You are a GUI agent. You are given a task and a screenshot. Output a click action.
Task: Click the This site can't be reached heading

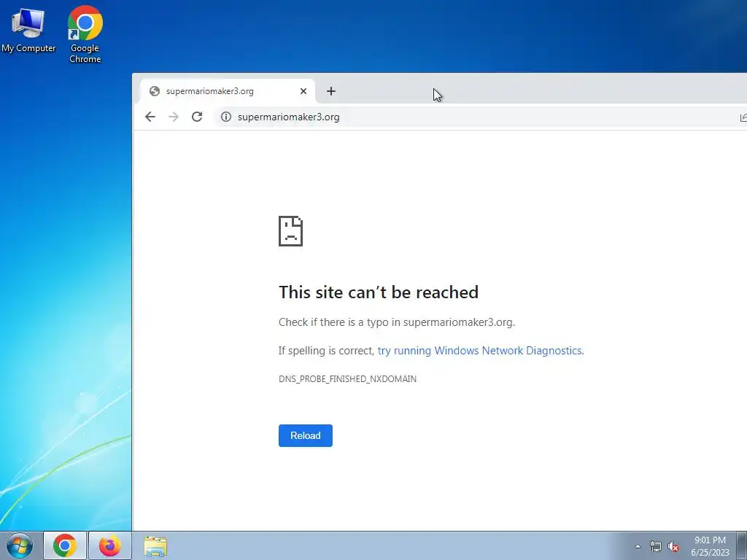pyautogui.click(x=379, y=292)
